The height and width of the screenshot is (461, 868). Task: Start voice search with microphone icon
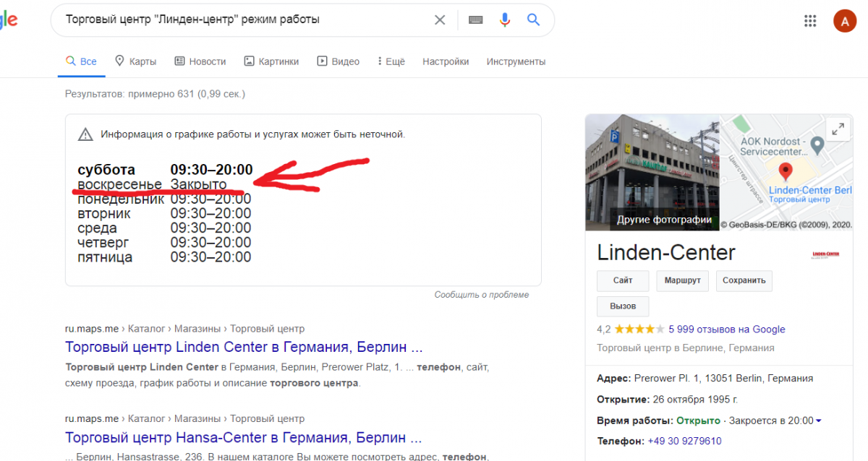pyautogui.click(x=505, y=20)
